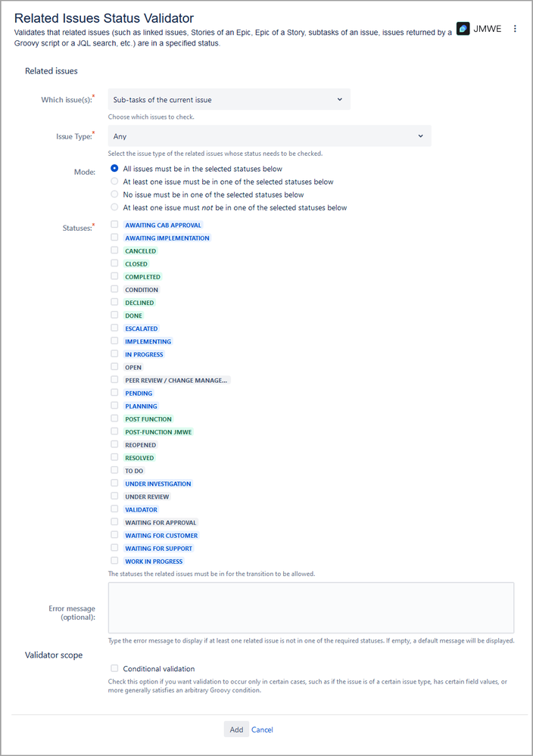Select 'Sub-tasks of the current issue' dropdown chevron
This screenshot has width=533, height=756.
point(339,98)
